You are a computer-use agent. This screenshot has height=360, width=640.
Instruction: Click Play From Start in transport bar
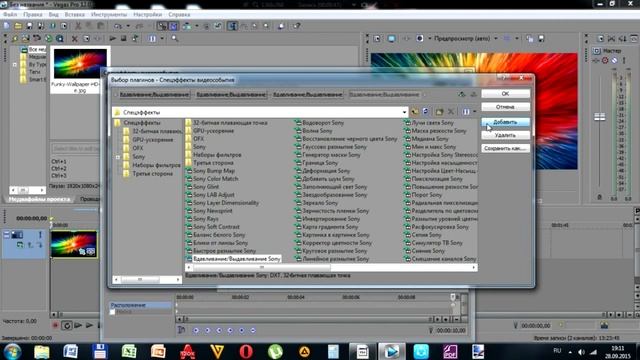point(78,325)
